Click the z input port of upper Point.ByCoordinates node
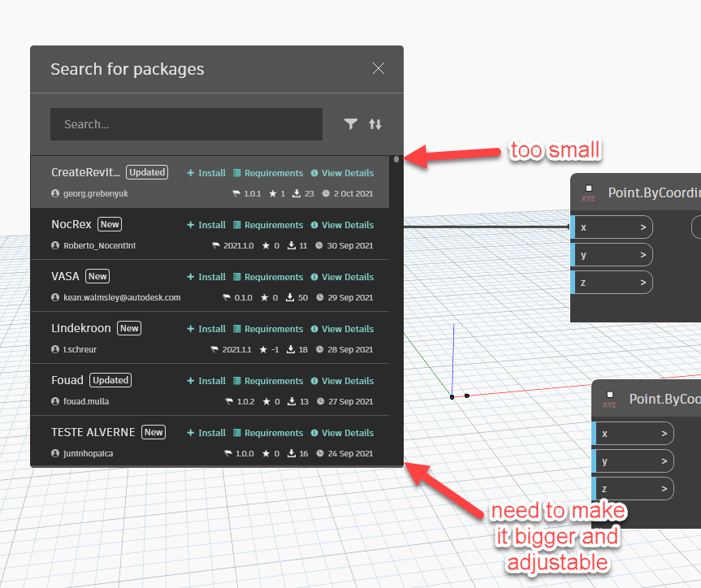 [x=611, y=283]
